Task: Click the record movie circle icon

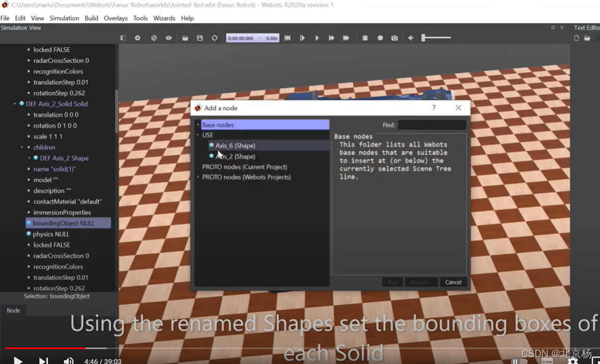Action: [x=380, y=38]
